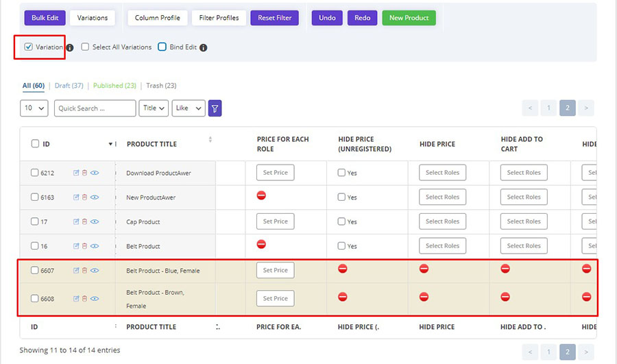Open the Variations button
The height and width of the screenshot is (364, 617).
coord(93,18)
